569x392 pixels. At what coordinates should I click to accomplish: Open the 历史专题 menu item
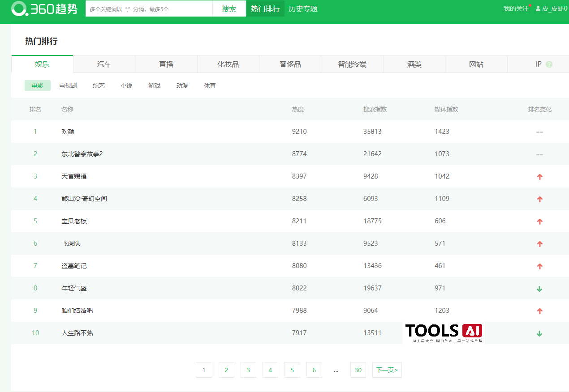click(x=303, y=9)
